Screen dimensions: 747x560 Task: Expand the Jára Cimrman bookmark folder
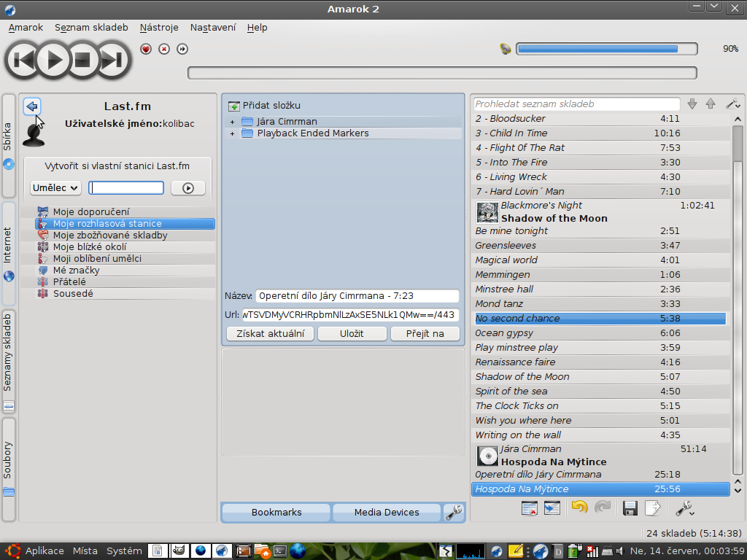point(232,122)
